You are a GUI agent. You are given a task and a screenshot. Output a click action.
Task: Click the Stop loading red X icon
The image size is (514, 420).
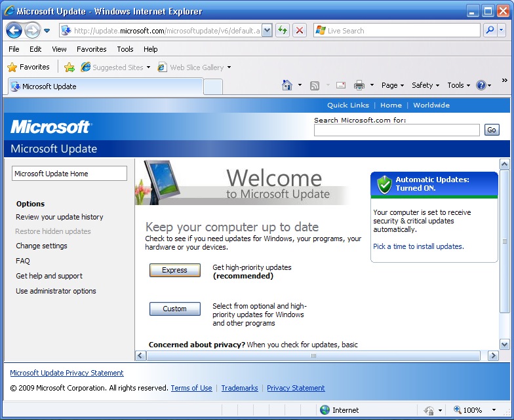(x=300, y=31)
